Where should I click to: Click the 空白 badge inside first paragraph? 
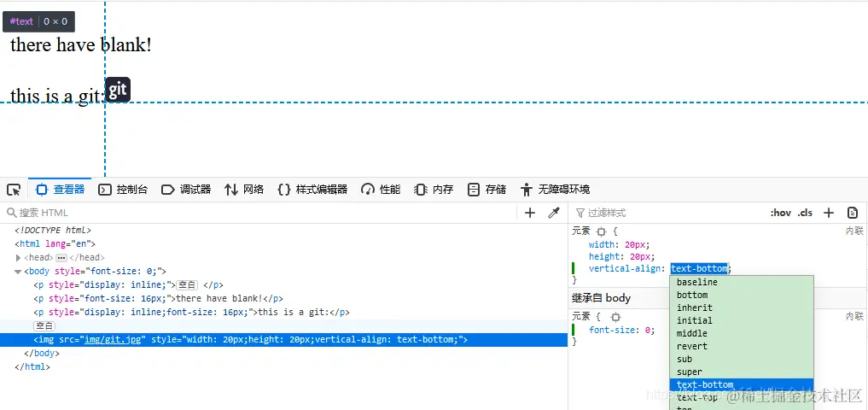pos(188,284)
